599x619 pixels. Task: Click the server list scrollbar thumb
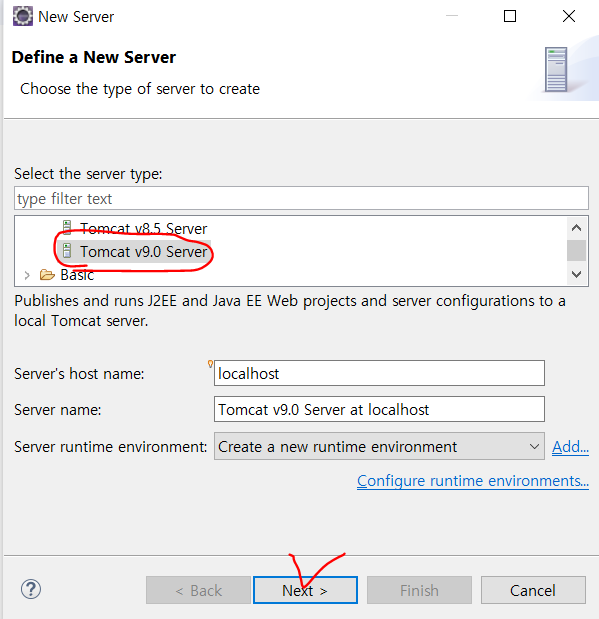point(576,250)
